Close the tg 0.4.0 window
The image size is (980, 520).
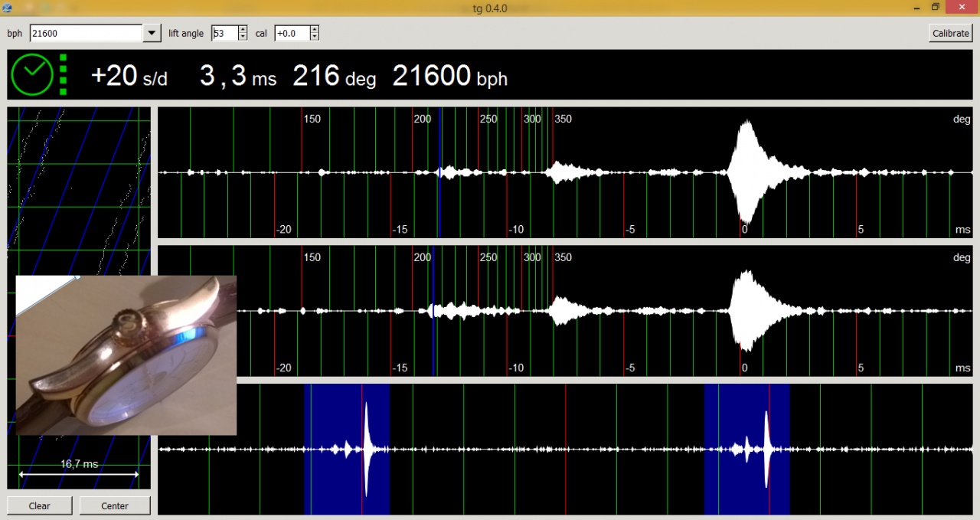click(960, 7)
